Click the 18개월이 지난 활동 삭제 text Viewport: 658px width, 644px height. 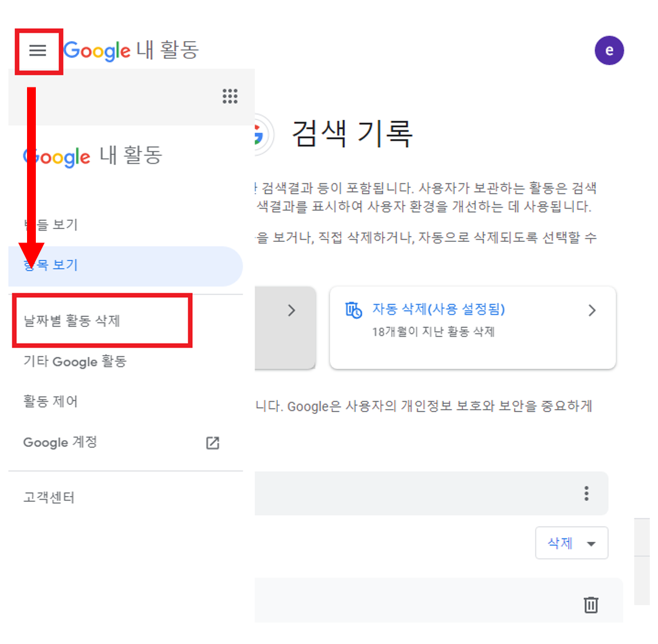(433, 332)
